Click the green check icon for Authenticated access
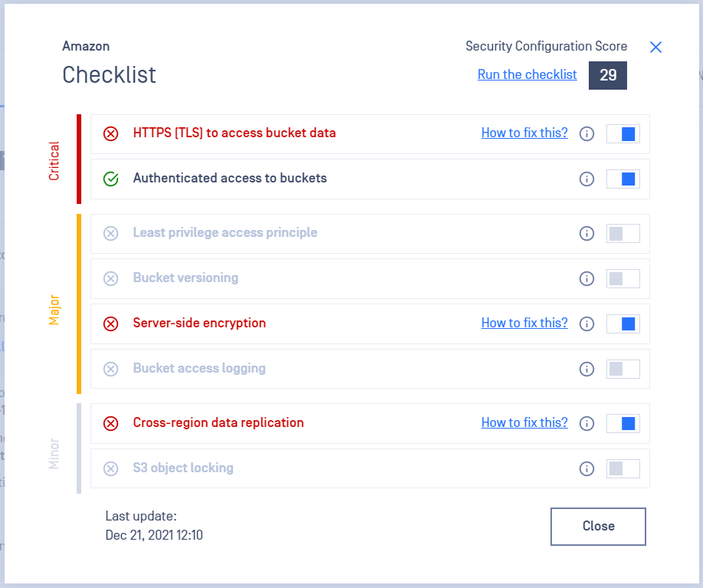This screenshot has width=703, height=588. pos(110,178)
